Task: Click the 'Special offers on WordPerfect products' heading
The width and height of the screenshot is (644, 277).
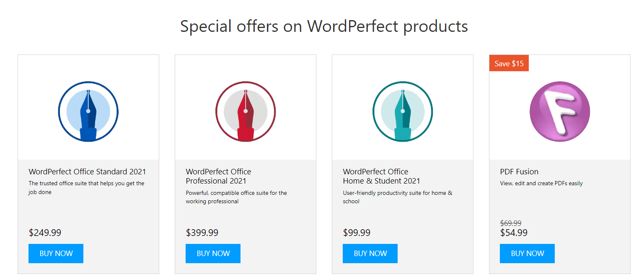Action: pyautogui.click(x=324, y=26)
